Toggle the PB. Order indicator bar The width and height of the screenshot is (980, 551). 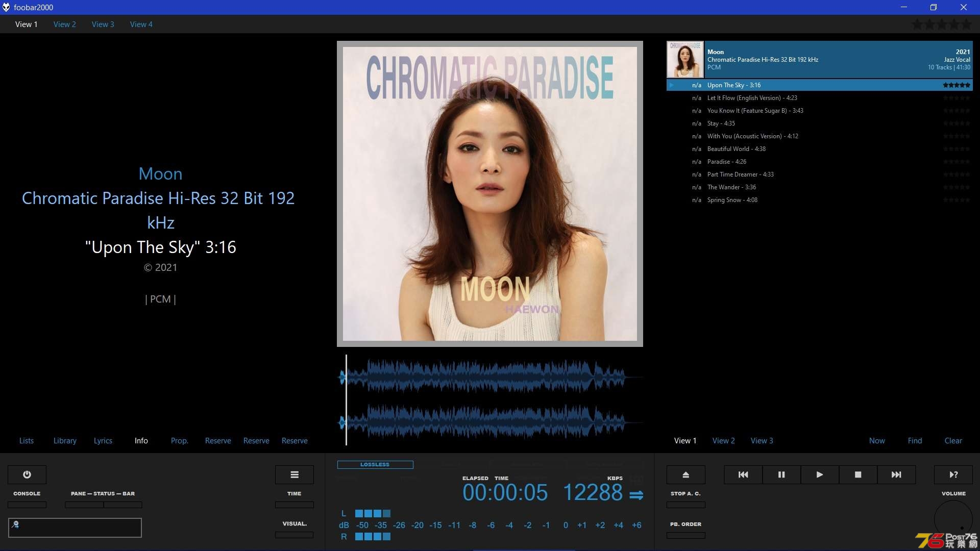point(686,535)
